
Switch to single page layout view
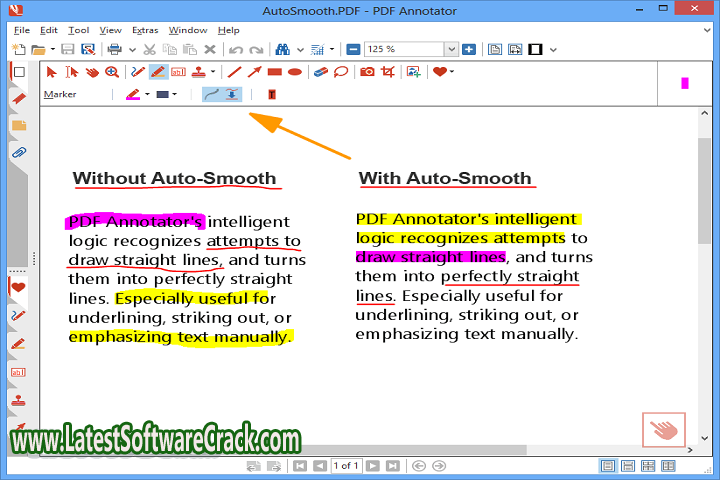pos(608,466)
